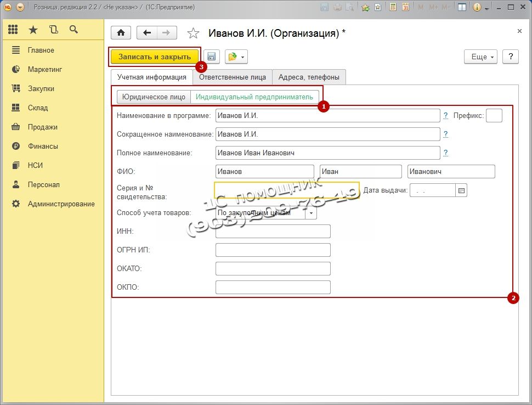Screen dimensions: 532x405
Task: Click the help question mark button
Action: click(511, 57)
